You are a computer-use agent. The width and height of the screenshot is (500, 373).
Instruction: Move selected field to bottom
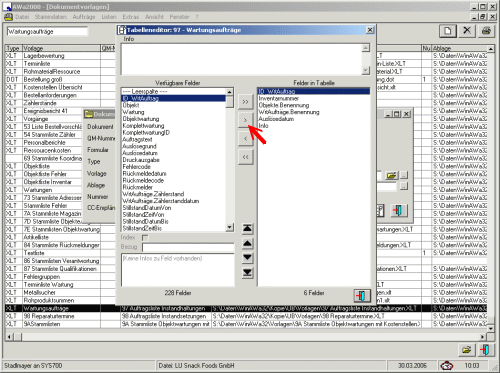(247, 273)
